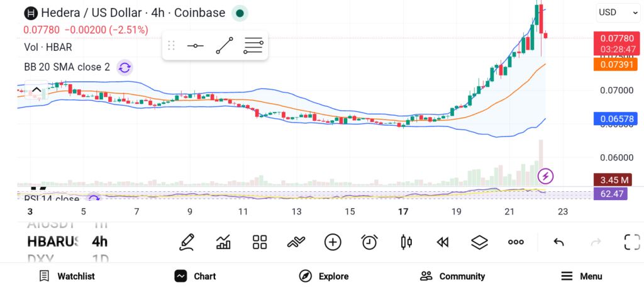Viewport: 644px width, 290px height.
Task: Open the Community tab
Action: tap(452, 276)
